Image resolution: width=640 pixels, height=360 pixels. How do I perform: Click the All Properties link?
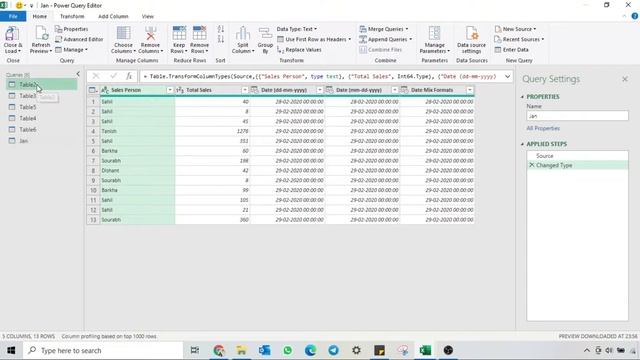(x=543, y=128)
